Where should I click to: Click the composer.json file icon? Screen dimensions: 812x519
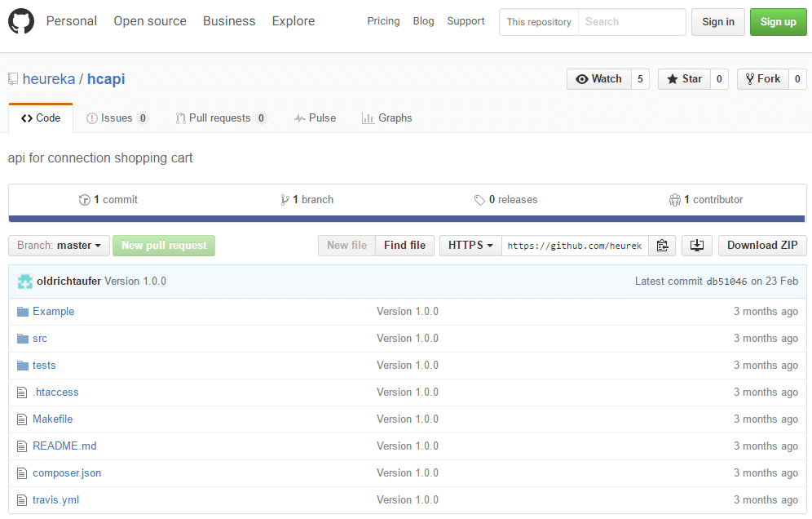coord(22,473)
